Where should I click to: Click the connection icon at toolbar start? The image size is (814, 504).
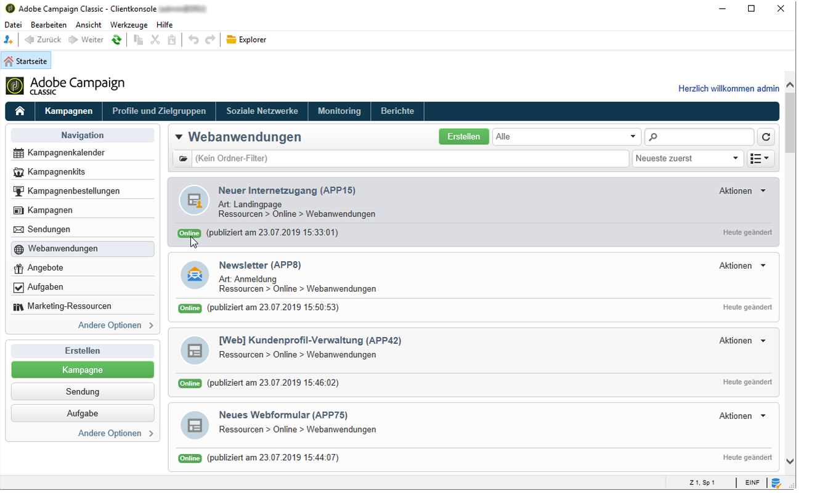pyautogui.click(x=9, y=40)
